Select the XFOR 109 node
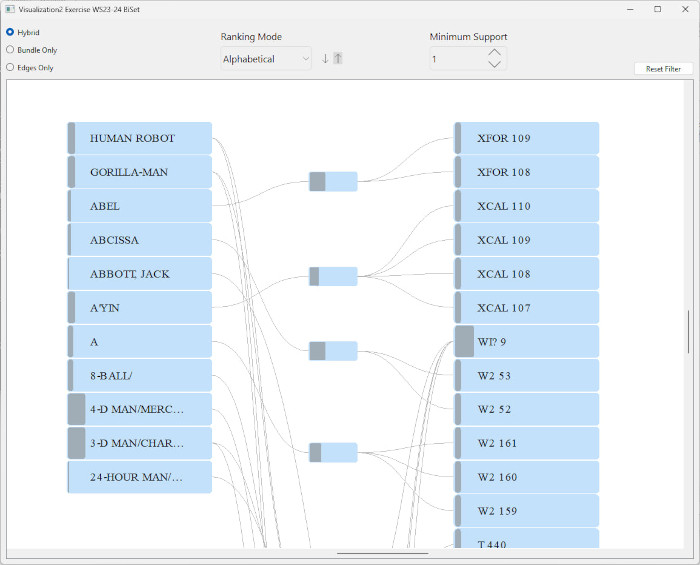 (527, 138)
